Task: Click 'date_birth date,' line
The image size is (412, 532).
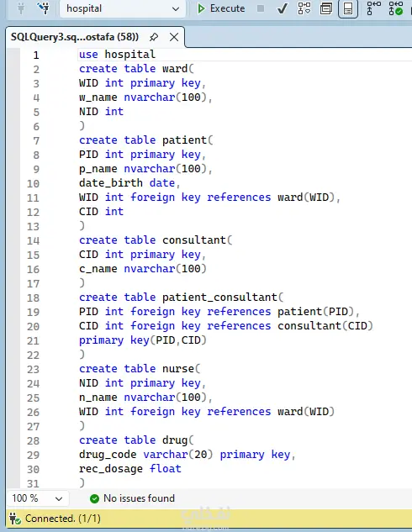Action: 129,183
